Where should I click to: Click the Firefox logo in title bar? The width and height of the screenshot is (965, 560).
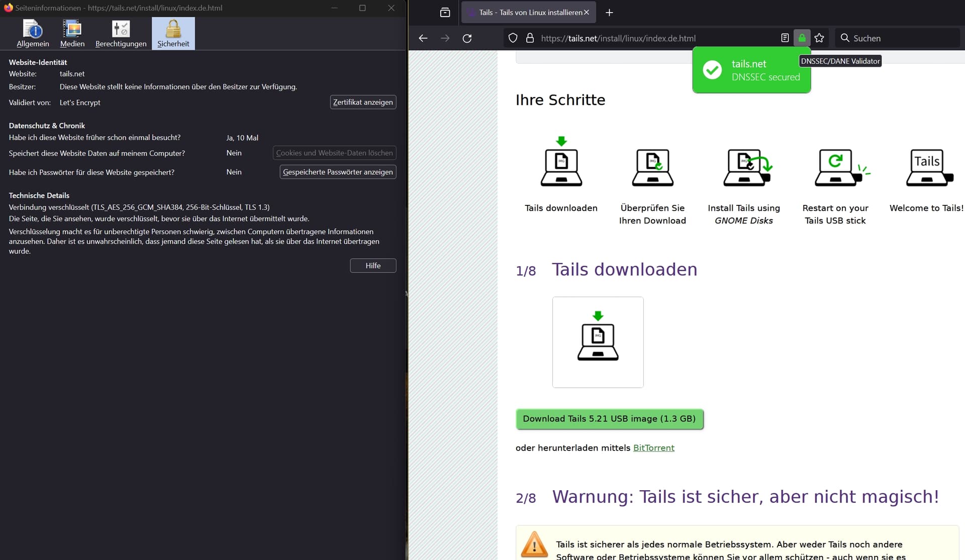point(8,8)
